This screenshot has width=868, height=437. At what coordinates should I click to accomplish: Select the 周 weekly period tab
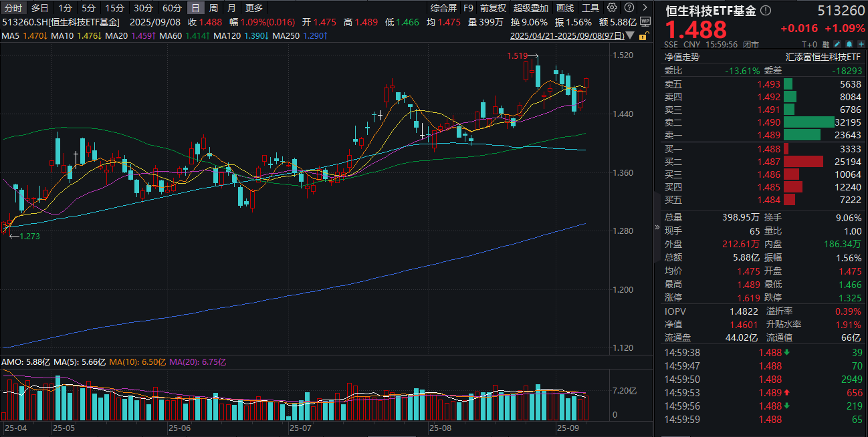pyautogui.click(x=213, y=8)
